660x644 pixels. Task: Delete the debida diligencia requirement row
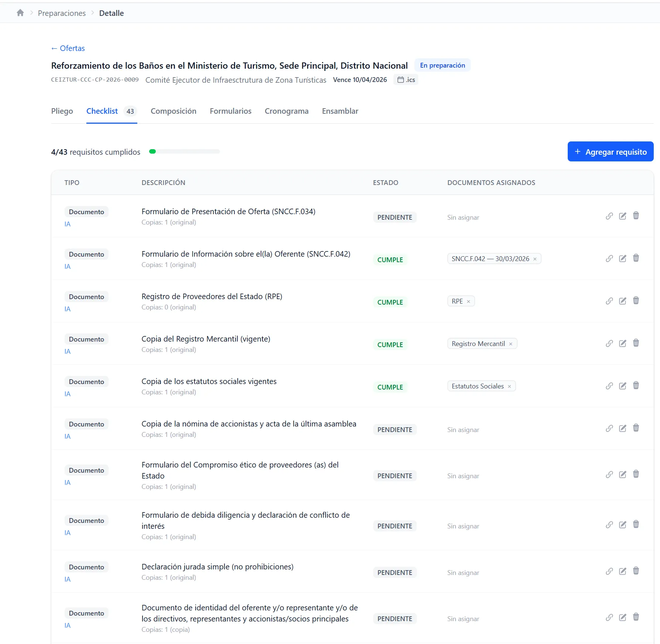click(636, 524)
